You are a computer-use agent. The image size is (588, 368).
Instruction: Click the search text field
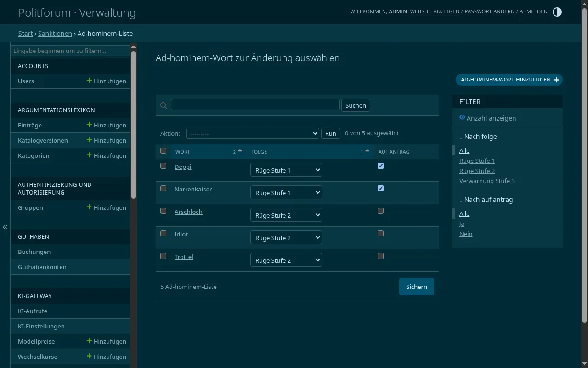click(255, 105)
